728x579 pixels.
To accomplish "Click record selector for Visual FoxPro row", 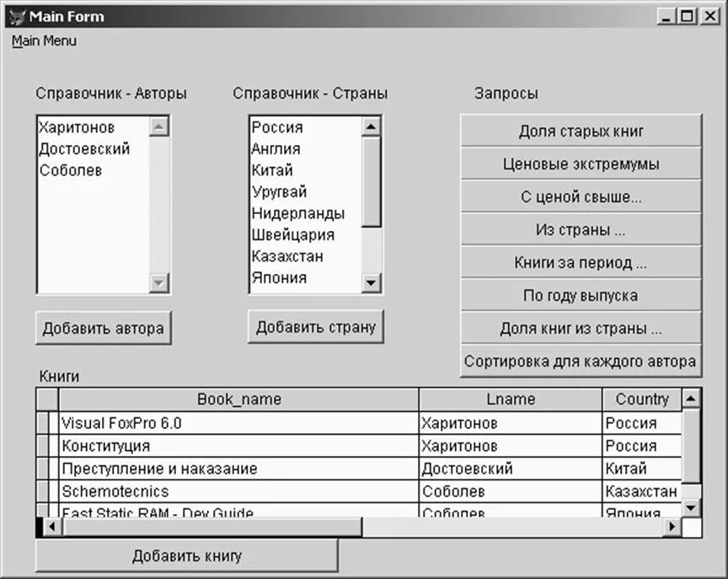I will [43, 423].
